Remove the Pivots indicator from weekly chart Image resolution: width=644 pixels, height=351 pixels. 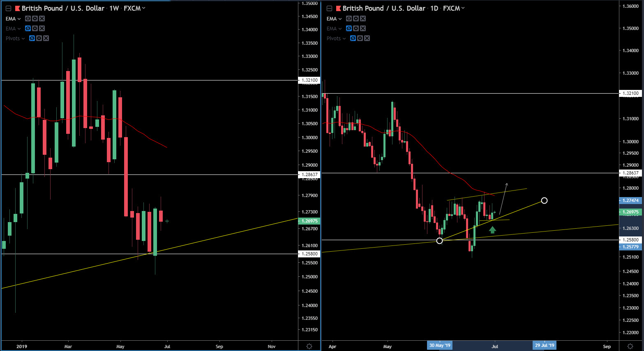46,39
